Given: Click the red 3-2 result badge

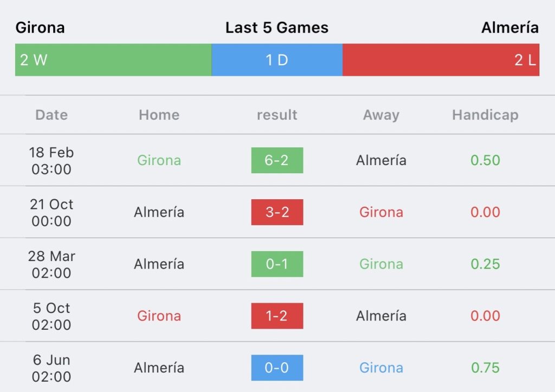Looking at the screenshot, I should tap(277, 212).
